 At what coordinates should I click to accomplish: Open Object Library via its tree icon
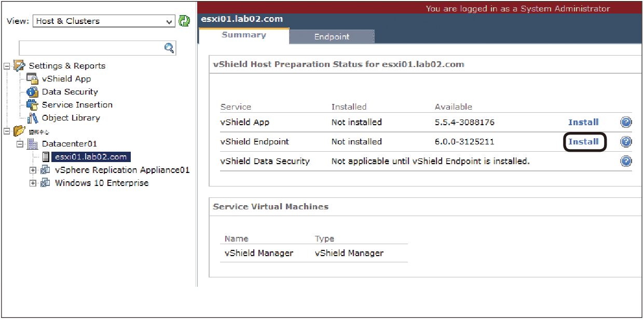coord(33,118)
